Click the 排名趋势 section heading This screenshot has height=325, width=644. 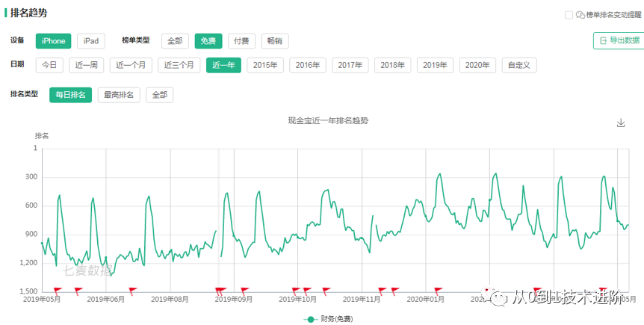coord(28,13)
